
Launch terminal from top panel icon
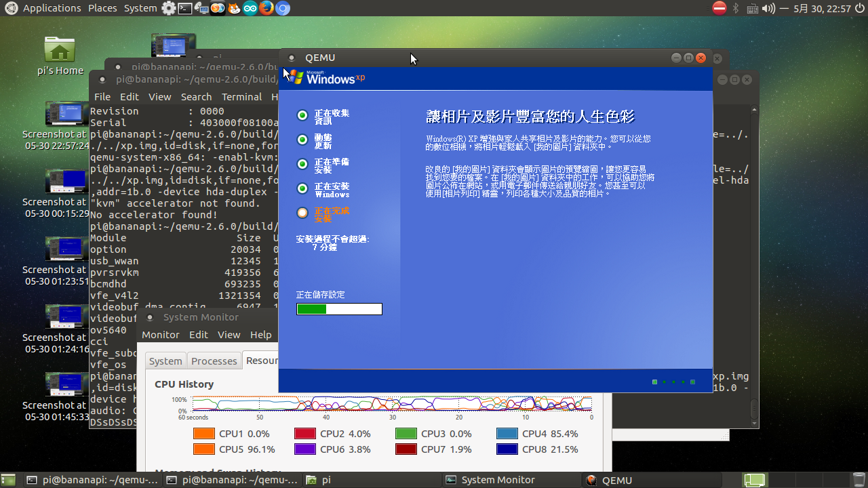pos(184,8)
